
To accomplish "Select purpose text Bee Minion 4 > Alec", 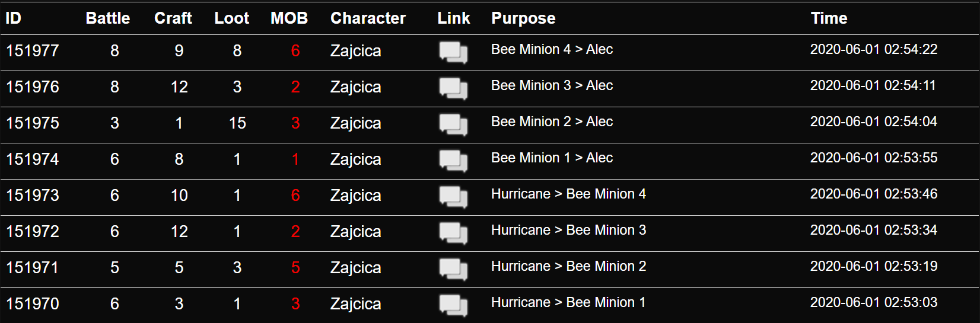I will point(552,49).
